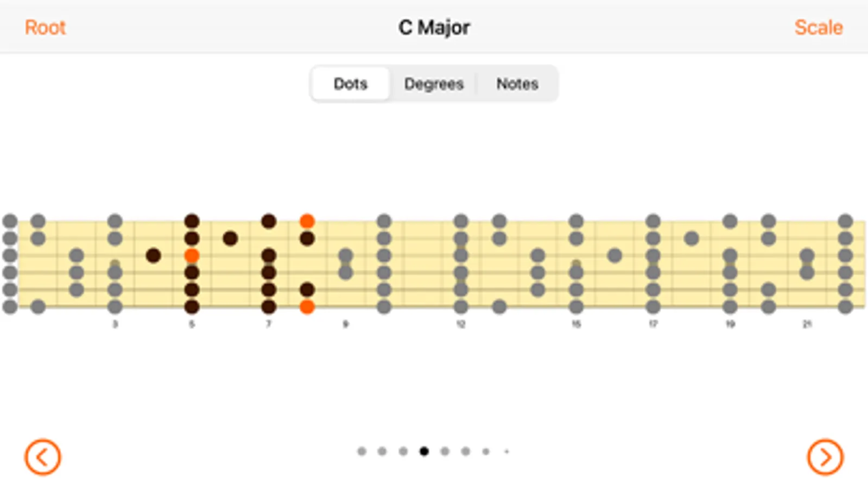This screenshot has width=868, height=489.
Task: Go to the fifth page indicator dot
Action: (445, 451)
